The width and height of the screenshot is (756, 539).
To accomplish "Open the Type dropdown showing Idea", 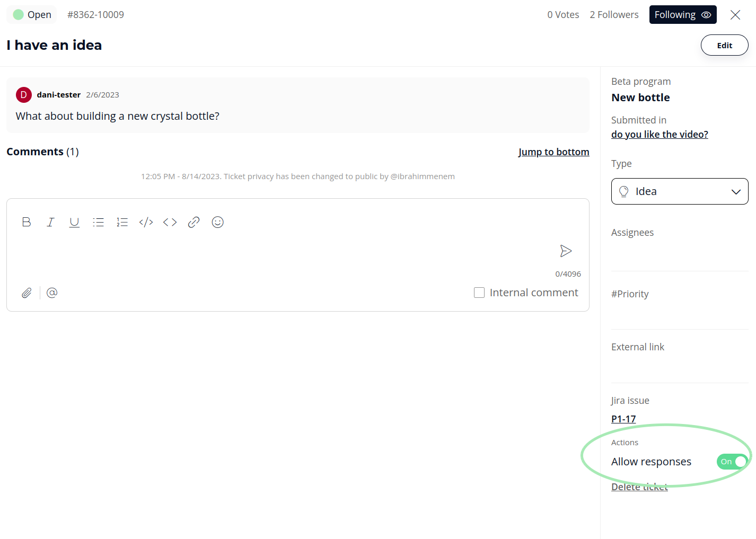I will point(679,191).
